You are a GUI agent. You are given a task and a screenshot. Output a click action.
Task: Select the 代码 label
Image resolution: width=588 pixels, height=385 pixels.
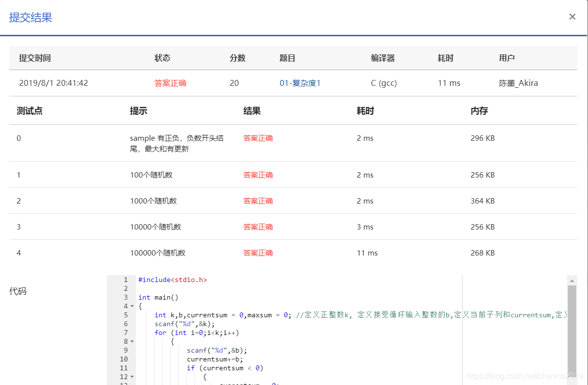tap(18, 291)
